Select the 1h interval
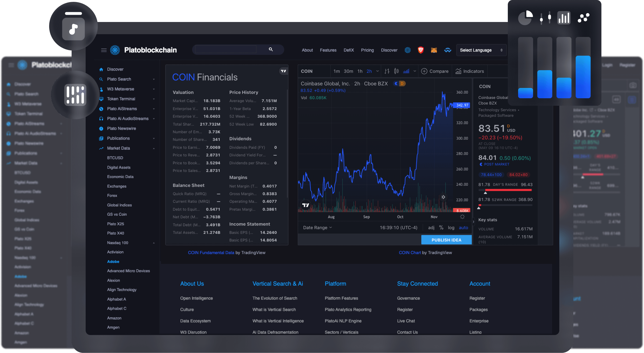Screen dimensions: 644x353 point(360,71)
